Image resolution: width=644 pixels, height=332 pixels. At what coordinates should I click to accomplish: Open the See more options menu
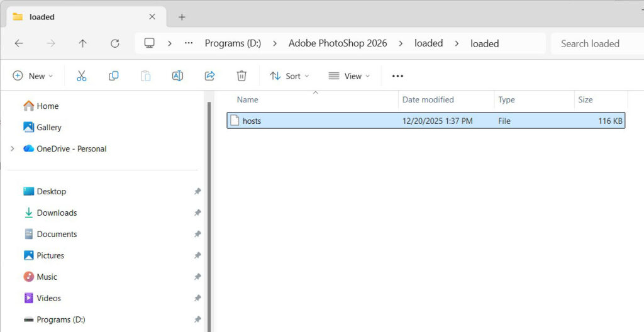point(397,76)
